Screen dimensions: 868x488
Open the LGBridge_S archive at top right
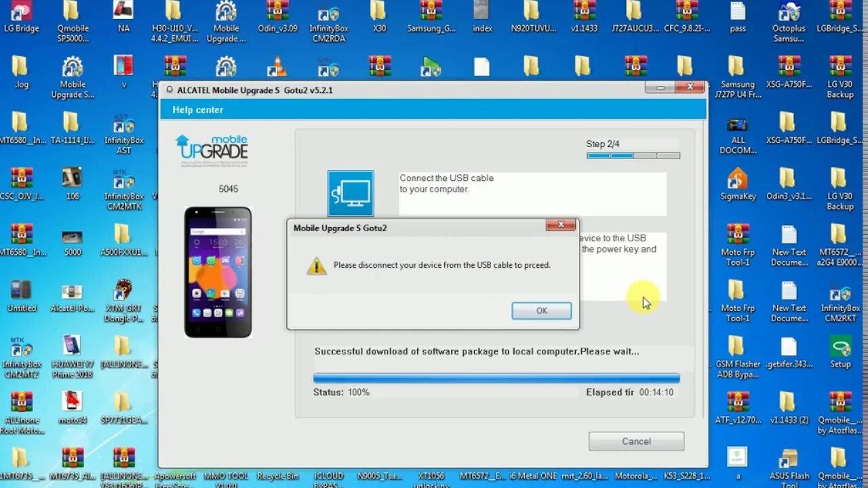point(840,18)
